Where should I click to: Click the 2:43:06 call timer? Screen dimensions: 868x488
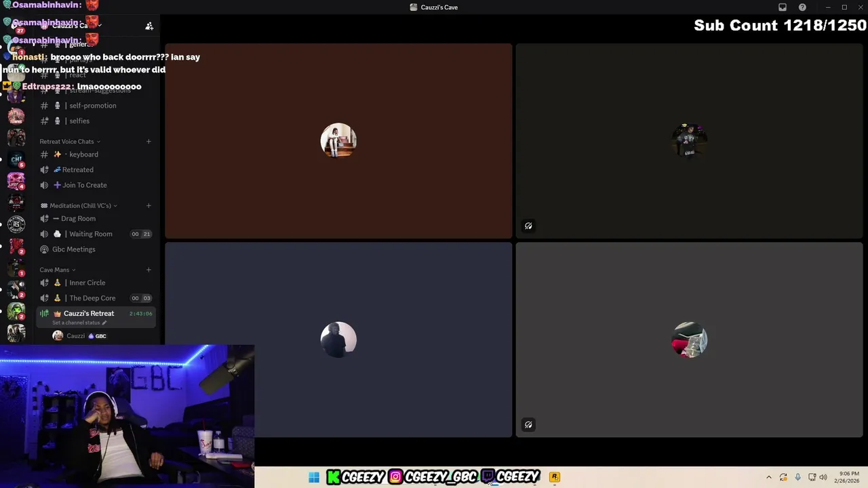pyautogui.click(x=141, y=314)
